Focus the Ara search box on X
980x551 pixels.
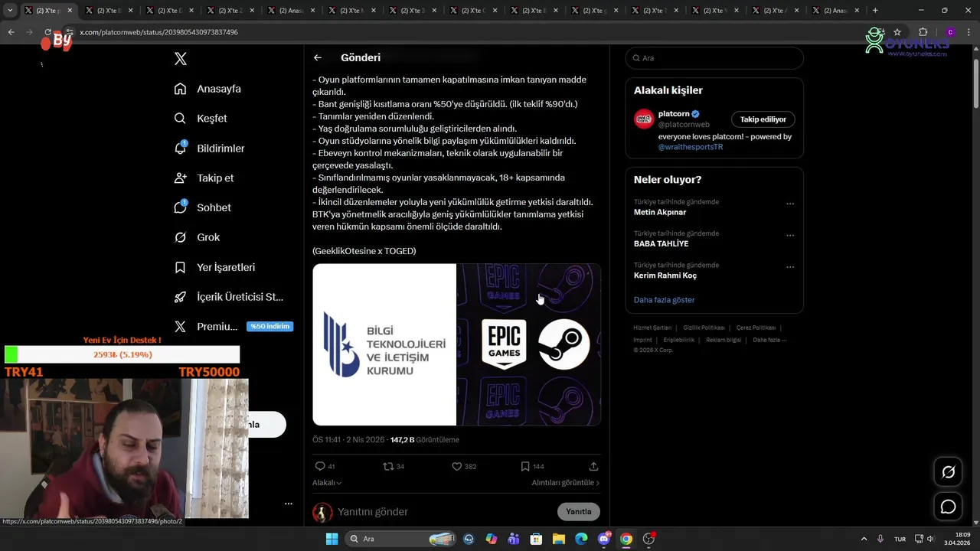[714, 58]
